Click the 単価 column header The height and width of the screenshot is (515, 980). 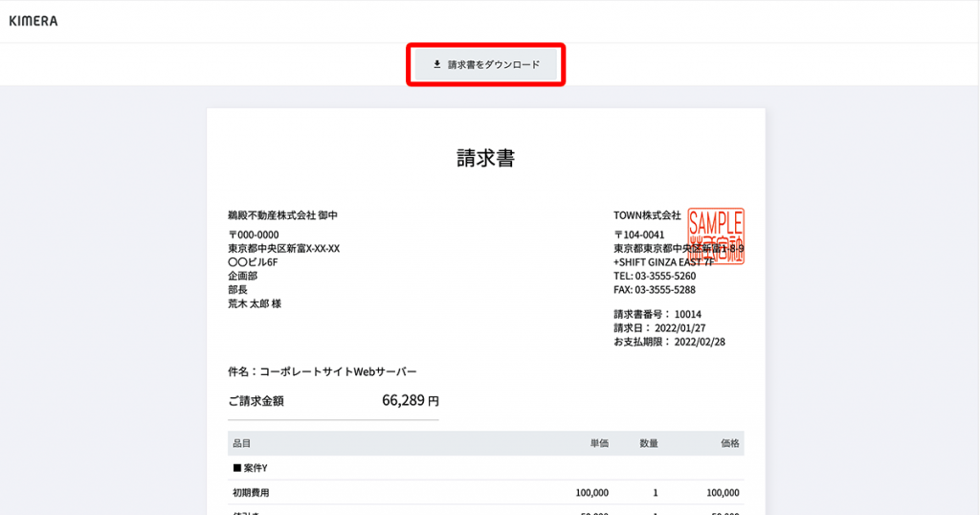pos(599,443)
